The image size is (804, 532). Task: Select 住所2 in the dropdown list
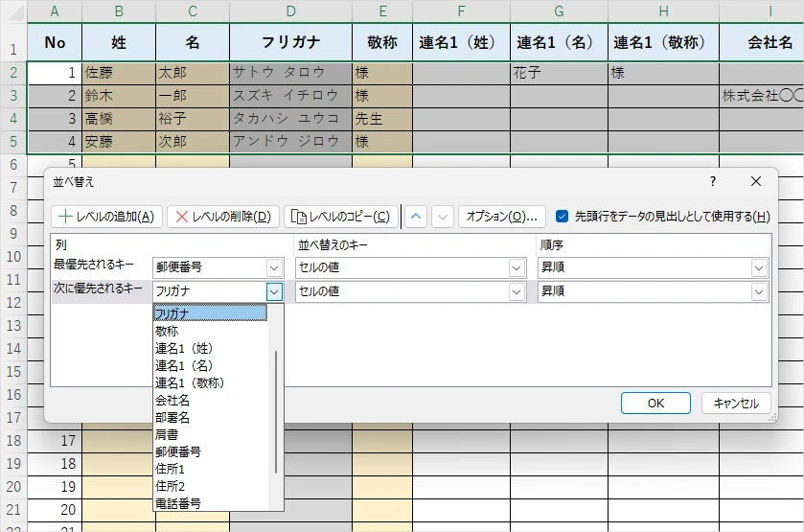210,486
